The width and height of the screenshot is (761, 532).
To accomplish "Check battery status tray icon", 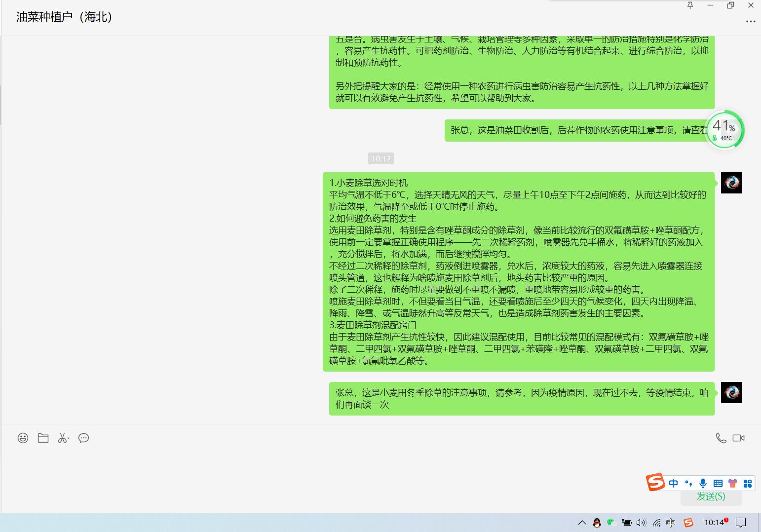I will (626, 523).
